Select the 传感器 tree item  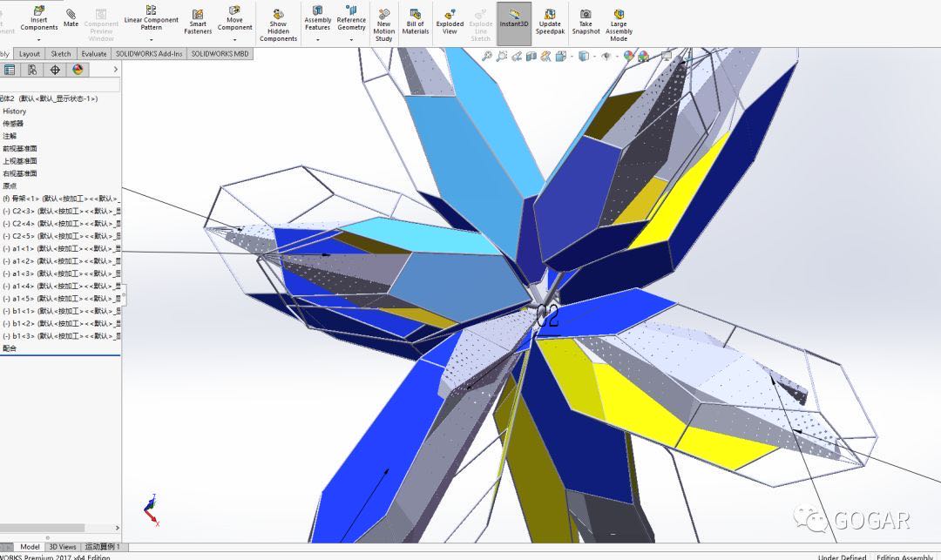[x=13, y=124]
